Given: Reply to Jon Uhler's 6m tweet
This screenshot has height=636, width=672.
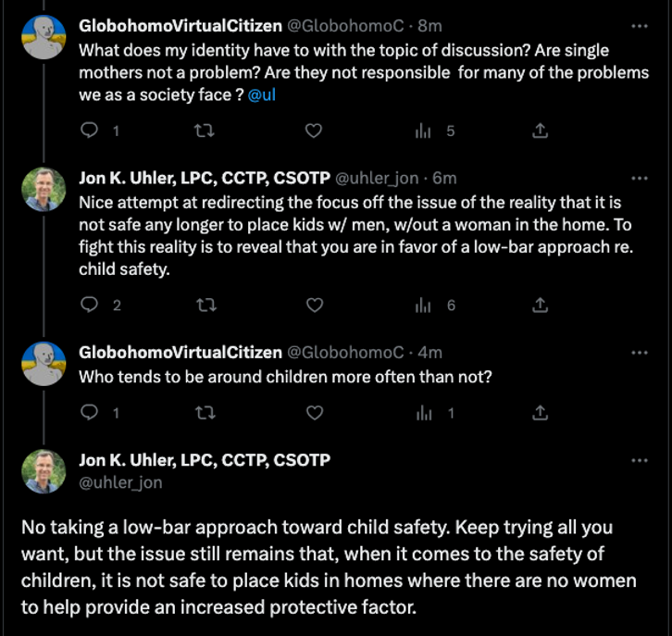Looking at the screenshot, I should coord(90,305).
